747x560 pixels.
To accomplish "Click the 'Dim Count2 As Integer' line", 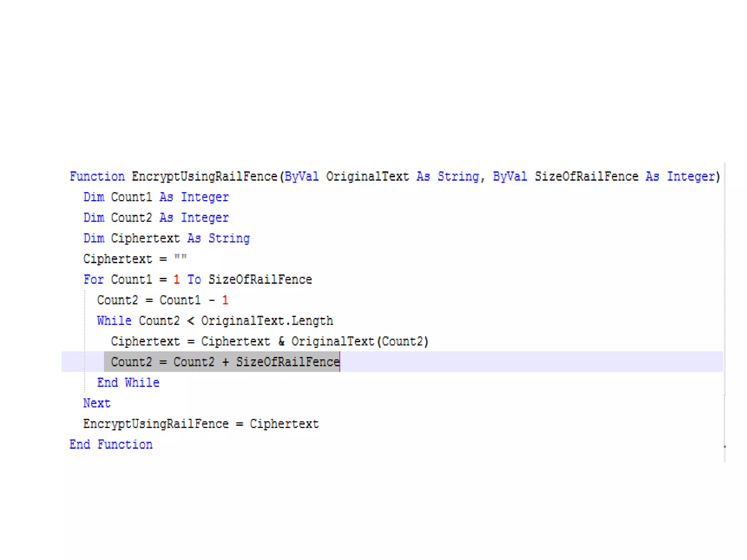I will 156,218.
